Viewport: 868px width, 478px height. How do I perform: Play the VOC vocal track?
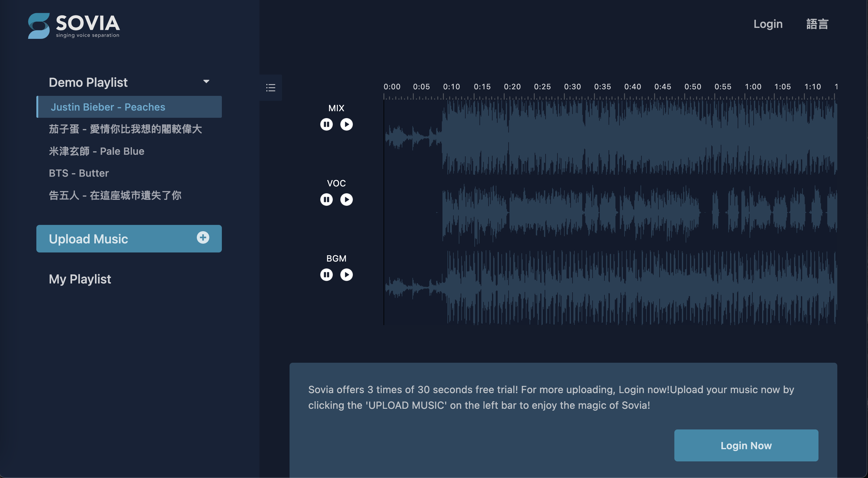pos(346,200)
